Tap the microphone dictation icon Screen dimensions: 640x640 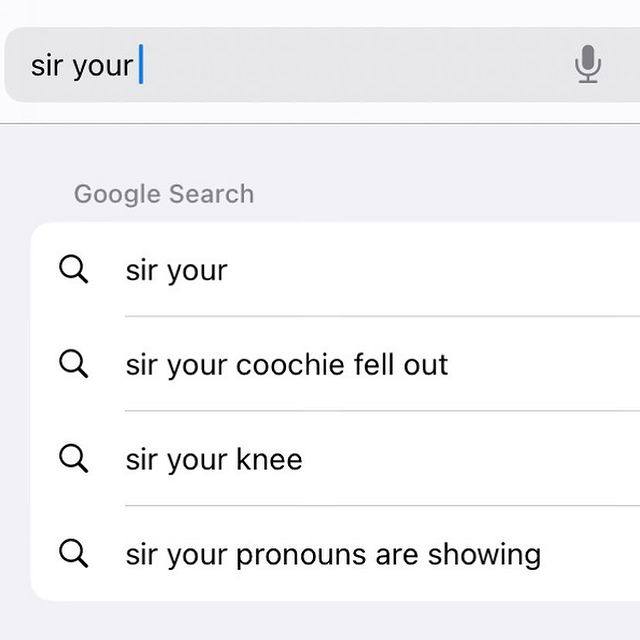coord(588,64)
